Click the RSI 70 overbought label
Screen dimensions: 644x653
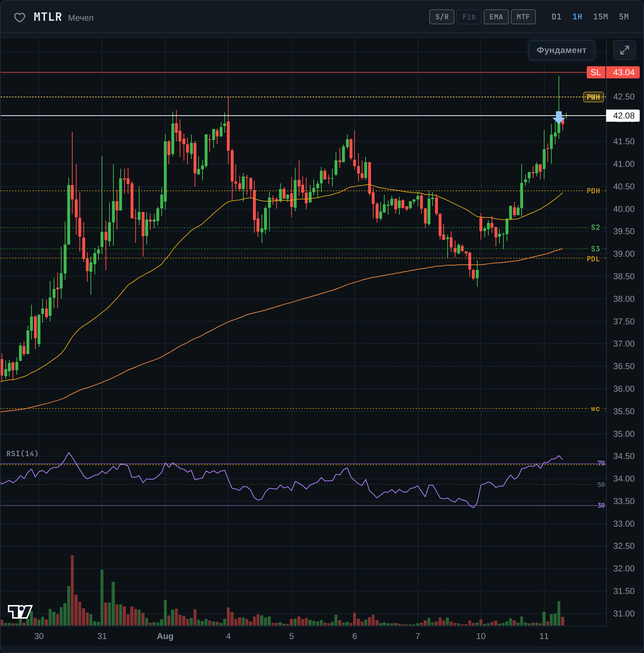[x=601, y=463]
